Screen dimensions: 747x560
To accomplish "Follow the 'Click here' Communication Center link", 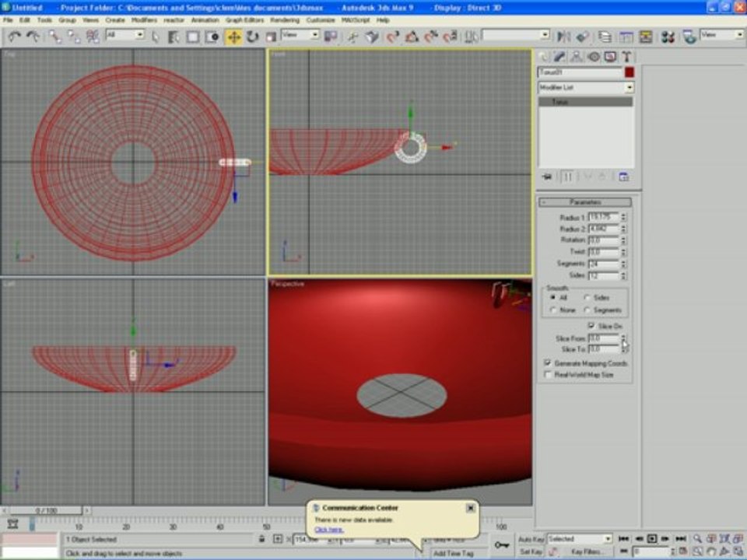I will tap(328, 529).
